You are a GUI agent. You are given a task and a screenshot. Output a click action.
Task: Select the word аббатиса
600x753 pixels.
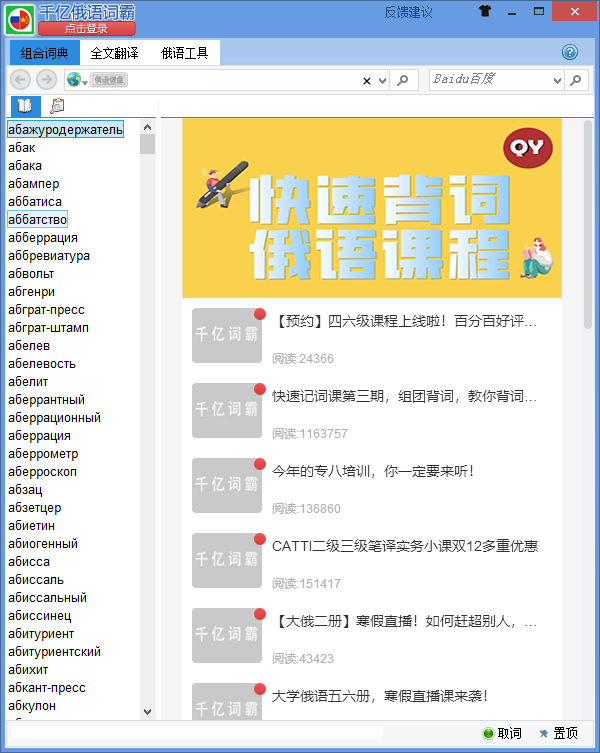pyautogui.click(x=35, y=201)
